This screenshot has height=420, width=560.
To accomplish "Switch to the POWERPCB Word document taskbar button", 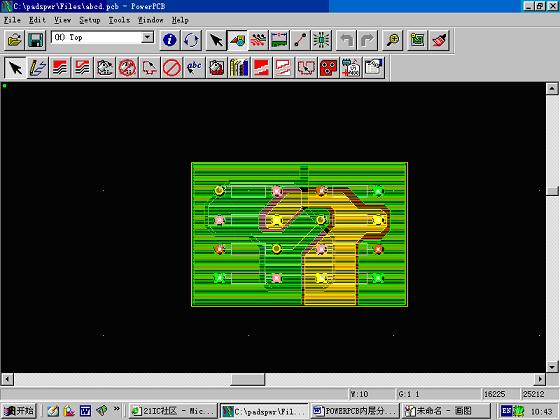I will click(x=355, y=411).
